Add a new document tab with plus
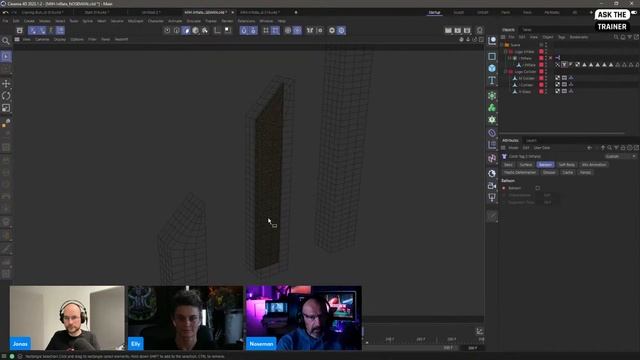Screen dimensions: 640x360 [x=296, y=12]
